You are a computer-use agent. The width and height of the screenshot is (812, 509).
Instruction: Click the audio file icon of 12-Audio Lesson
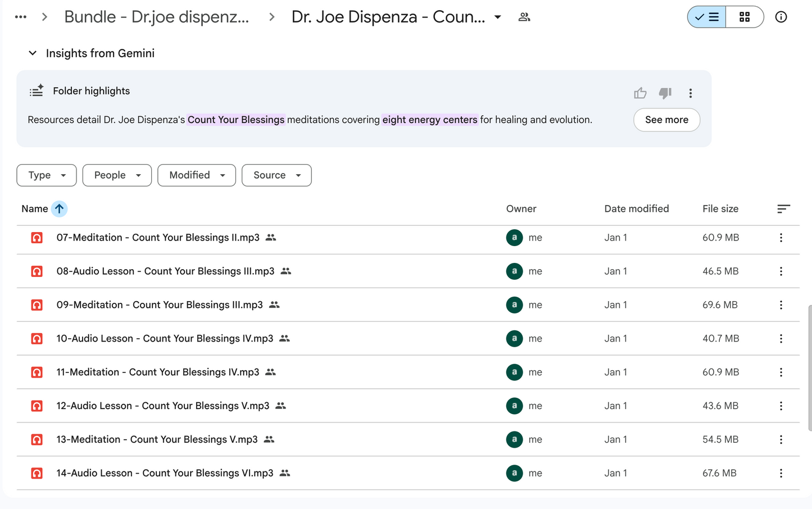point(37,406)
